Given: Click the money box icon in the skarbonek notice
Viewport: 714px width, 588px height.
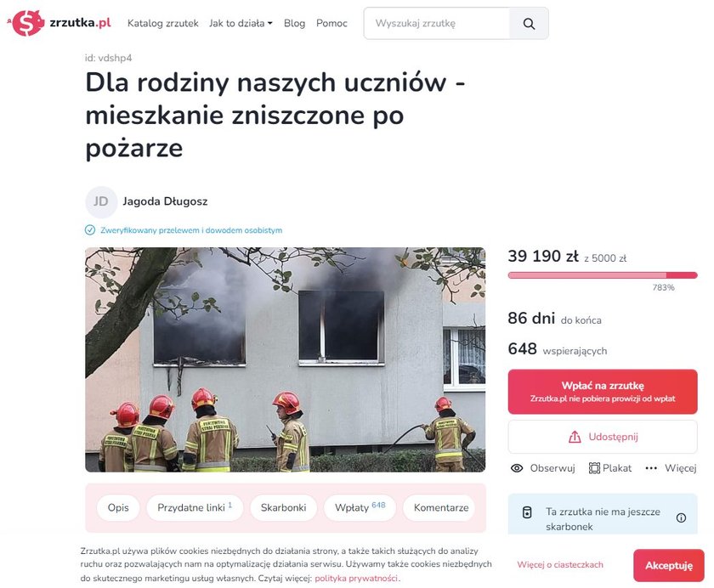Looking at the screenshot, I should 527,512.
